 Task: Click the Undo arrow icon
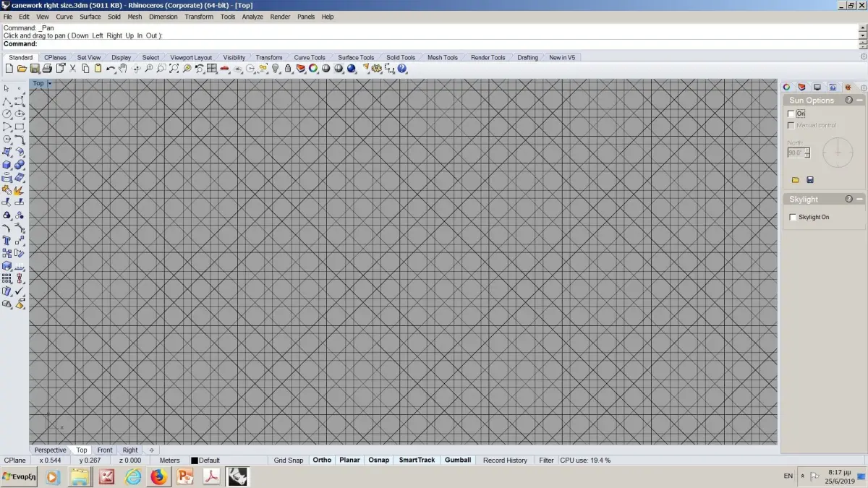(110, 69)
